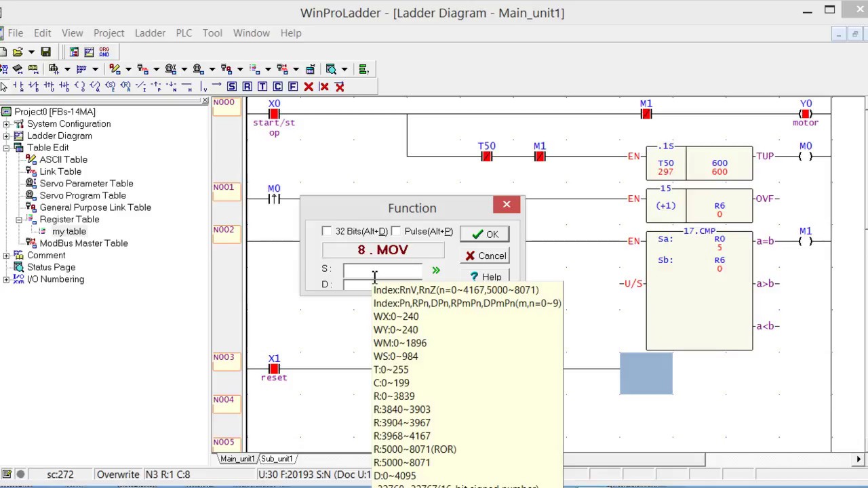
Task: Open the Status Page tree item
Action: coord(51,268)
